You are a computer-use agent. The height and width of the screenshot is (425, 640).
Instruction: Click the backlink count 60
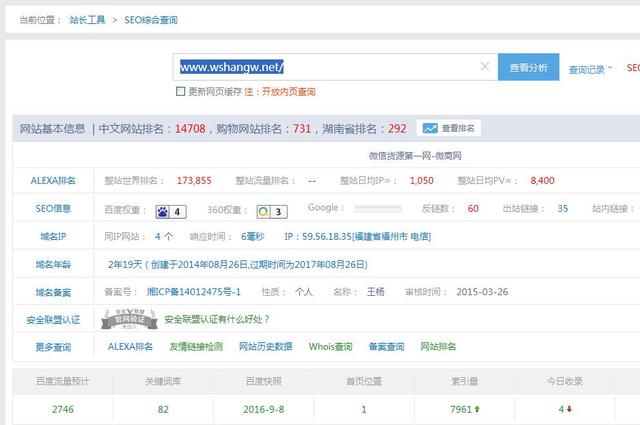click(473, 209)
